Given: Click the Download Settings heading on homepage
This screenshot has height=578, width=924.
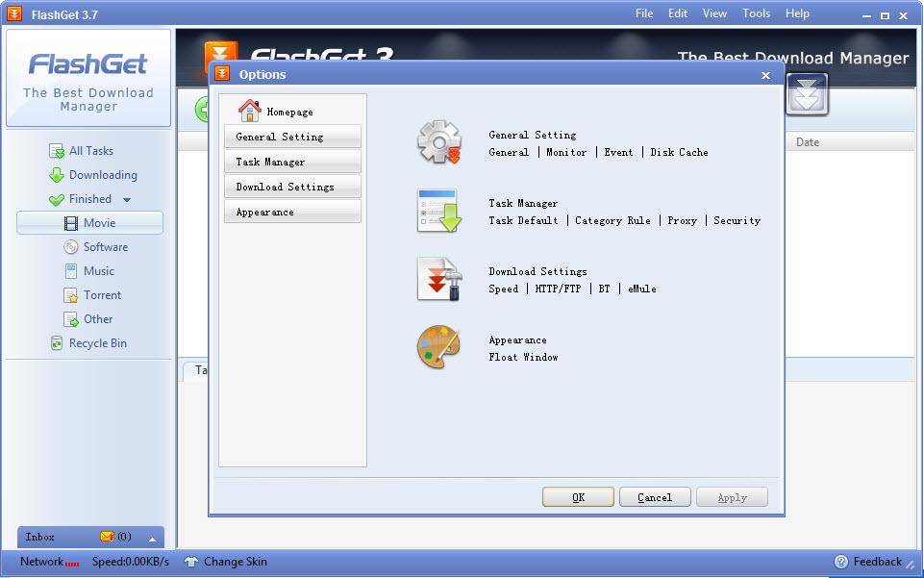Looking at the screenshot, I should pos(538,271).
